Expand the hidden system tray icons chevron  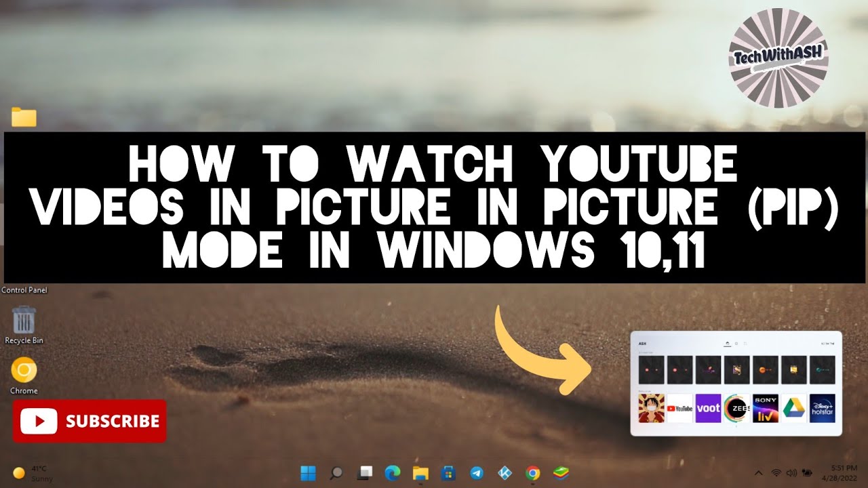pos(758,472)
